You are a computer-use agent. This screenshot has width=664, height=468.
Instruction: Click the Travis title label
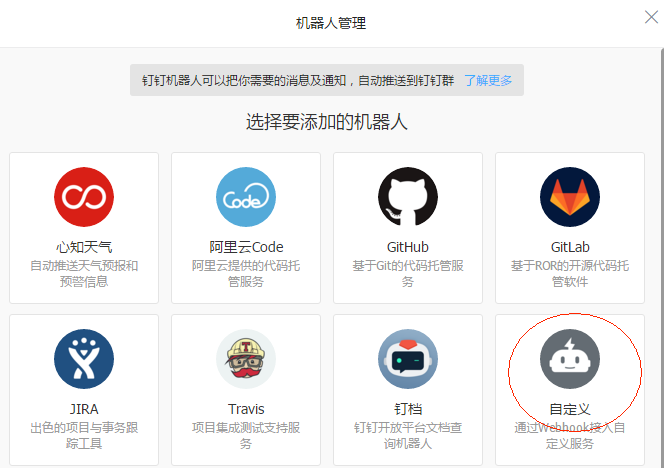pyautogui.click(x=246, y=409)
